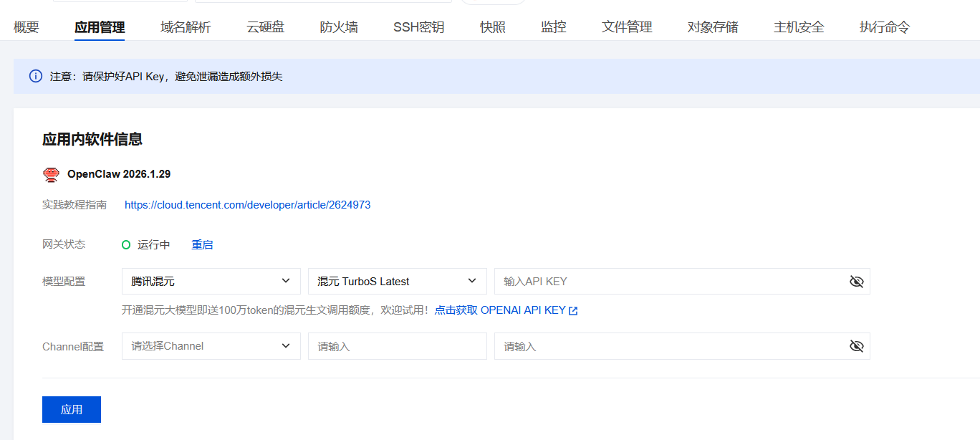
Task: Click the 100万token free quota hint text
Action: click(275, 310)
